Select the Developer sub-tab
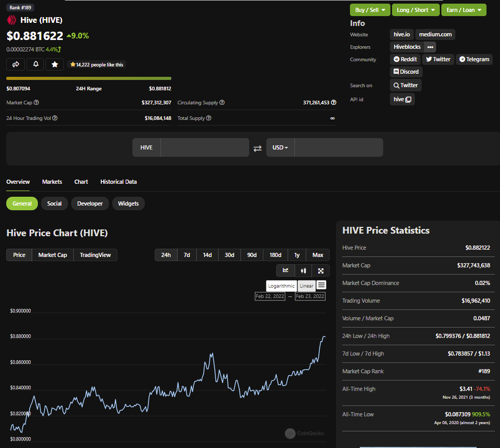 pyautogui.click(x=90, y=203)
